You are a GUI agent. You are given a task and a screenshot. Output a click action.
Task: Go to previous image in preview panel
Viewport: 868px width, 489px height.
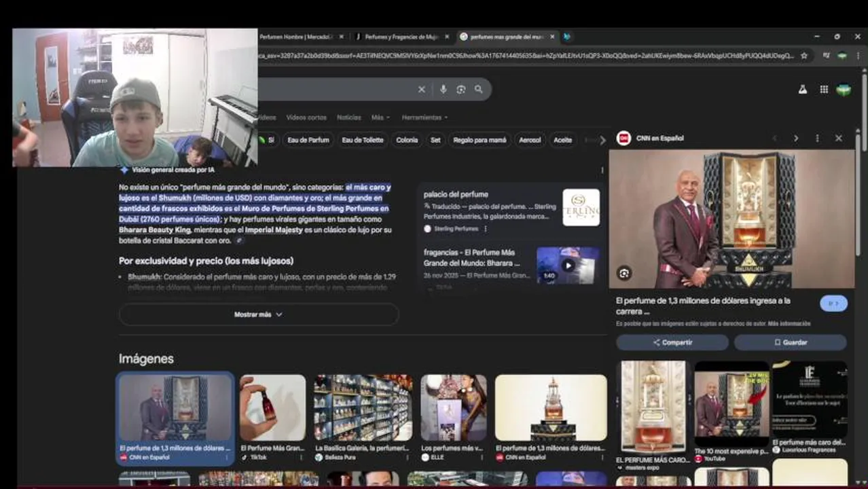coord(775,139)
